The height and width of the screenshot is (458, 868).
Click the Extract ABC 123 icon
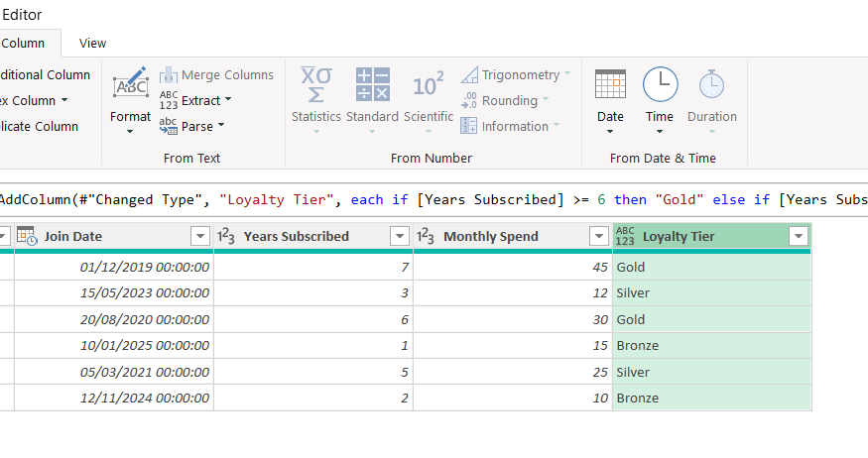tap(169, 101)
